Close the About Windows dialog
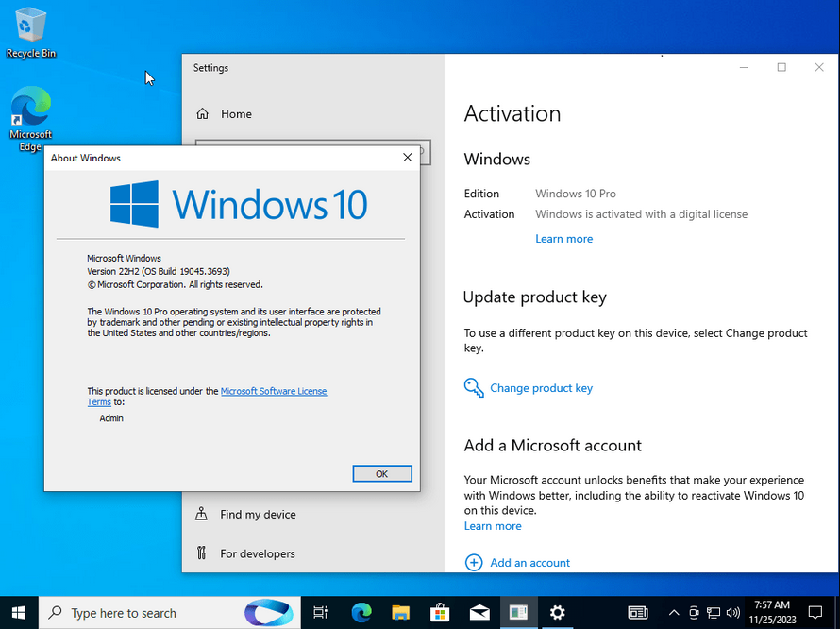This screenshot has height=629, width=840. click(407, 158)
